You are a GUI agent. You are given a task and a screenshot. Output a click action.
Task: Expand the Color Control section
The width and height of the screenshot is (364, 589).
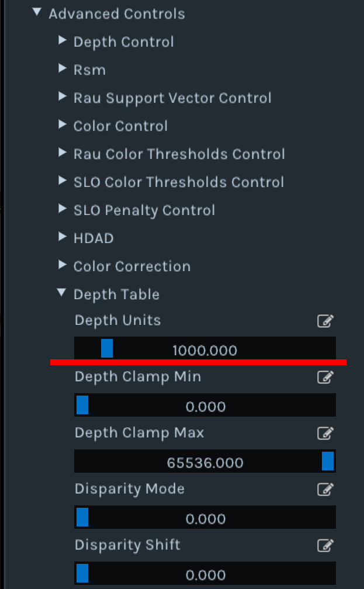(63, 125)
